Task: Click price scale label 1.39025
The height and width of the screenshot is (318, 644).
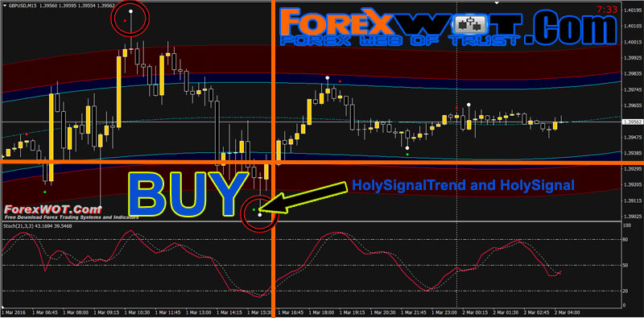Action: 633,217
